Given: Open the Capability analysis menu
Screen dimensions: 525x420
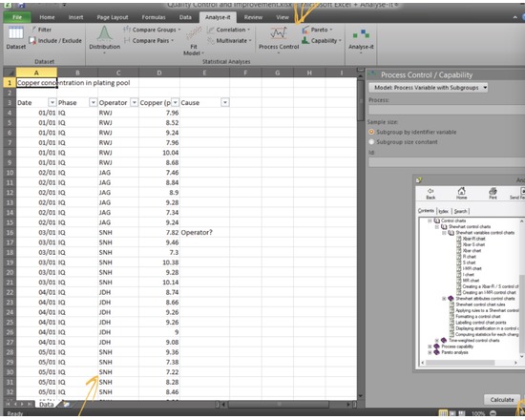Looking at the screenshot, I should [x=322, y=40].
